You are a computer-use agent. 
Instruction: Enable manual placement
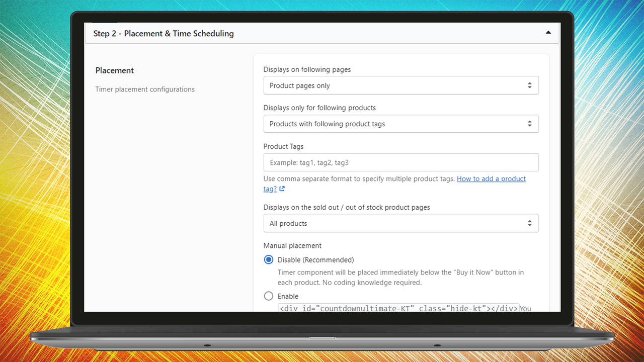287,296
